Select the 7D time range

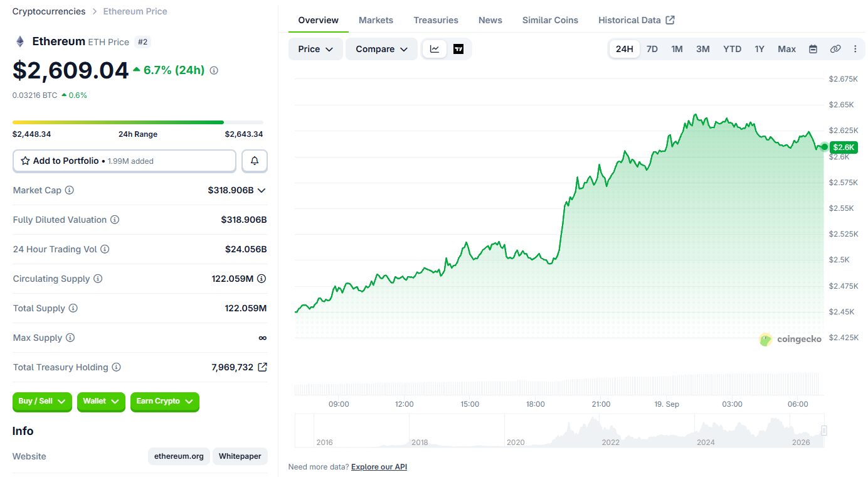[652, 49]
